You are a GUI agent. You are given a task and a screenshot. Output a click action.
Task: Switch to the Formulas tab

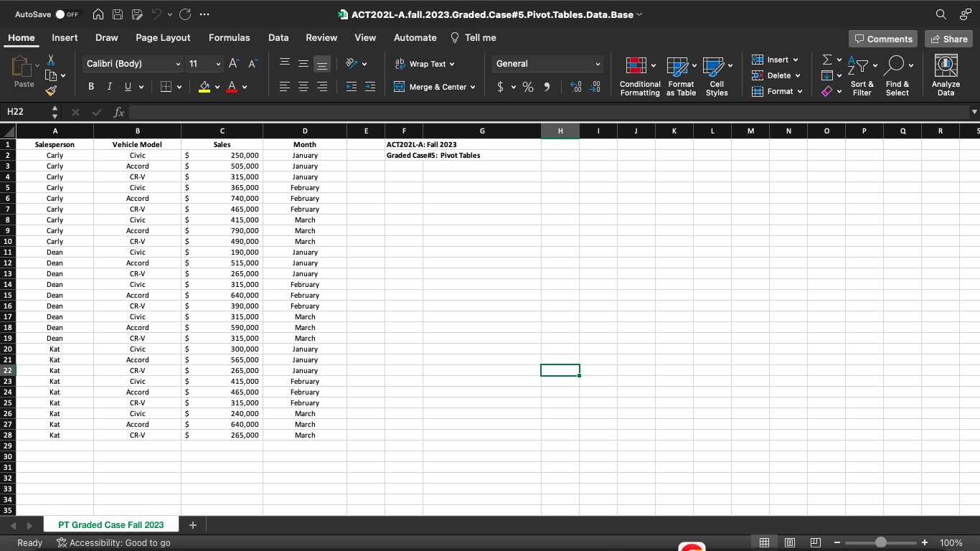(x=230, y=38)
